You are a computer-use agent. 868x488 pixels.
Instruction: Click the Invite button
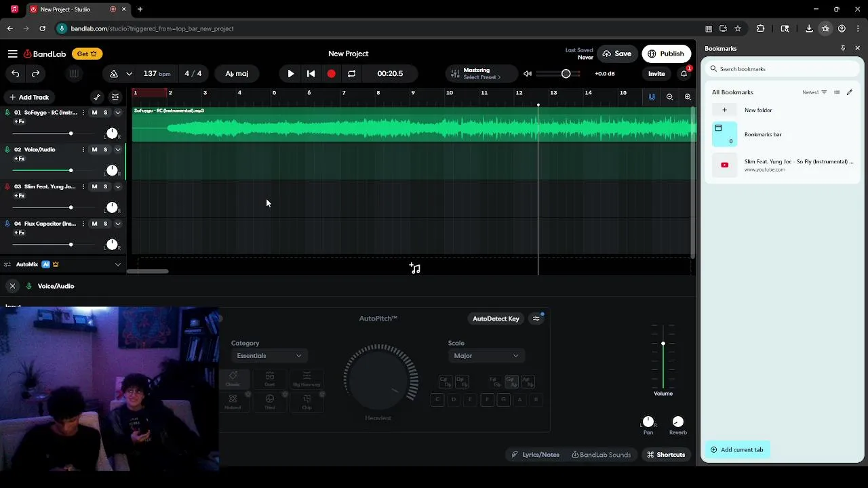tap(656, 73)
